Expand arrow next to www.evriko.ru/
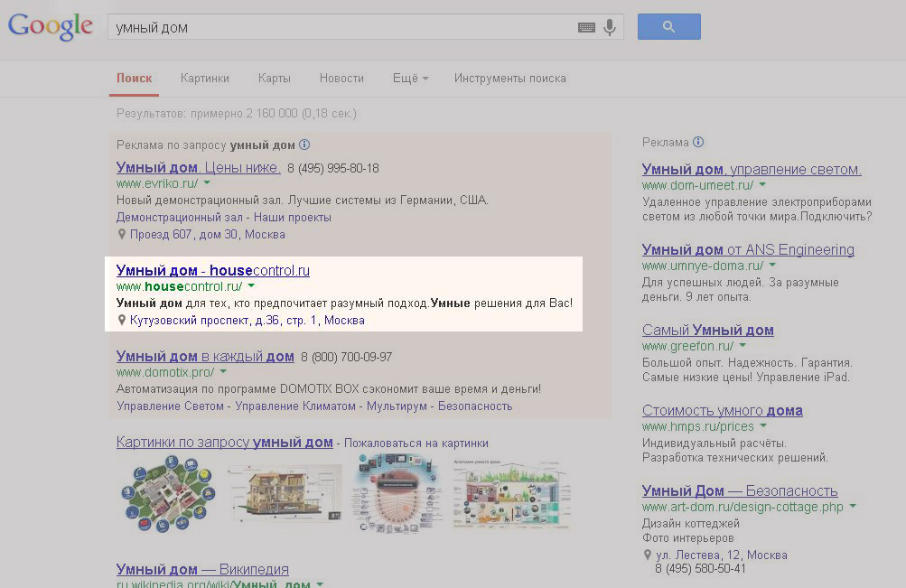The image size is (906, 588). (x=207, y=183)
